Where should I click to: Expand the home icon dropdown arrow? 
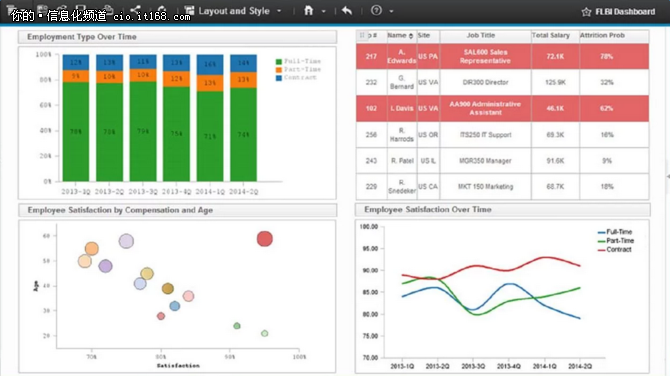coord(323,11)
